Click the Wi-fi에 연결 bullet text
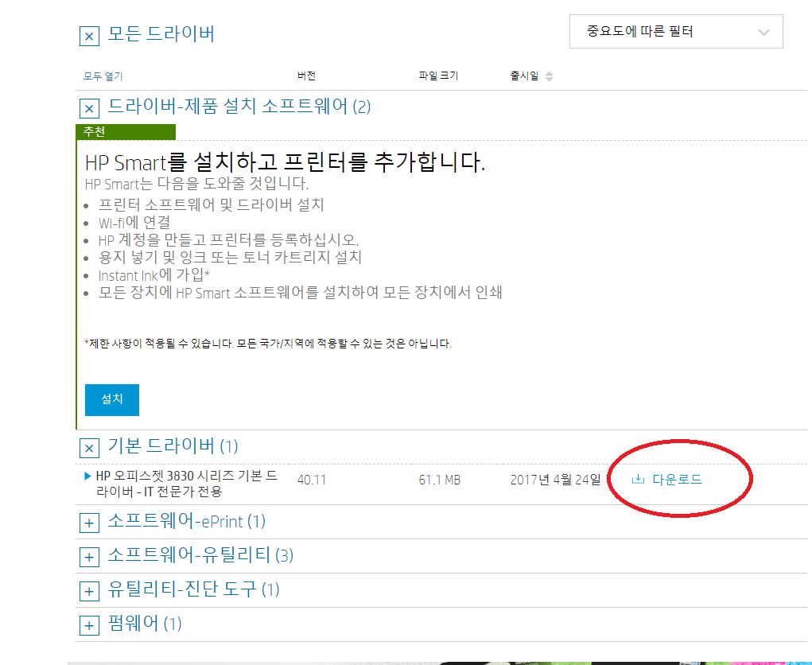This screenshot has width=812, height=665. coord(134,223)
